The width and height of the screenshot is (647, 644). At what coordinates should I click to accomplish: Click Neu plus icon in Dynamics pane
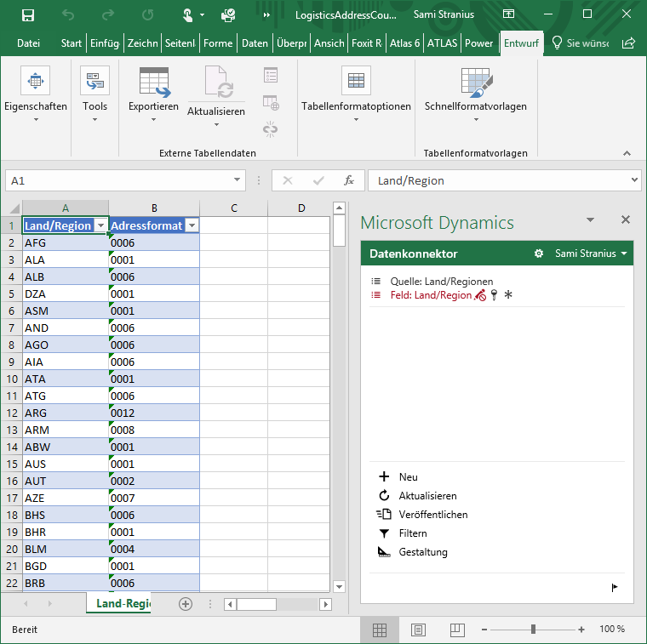coord(384,477)
